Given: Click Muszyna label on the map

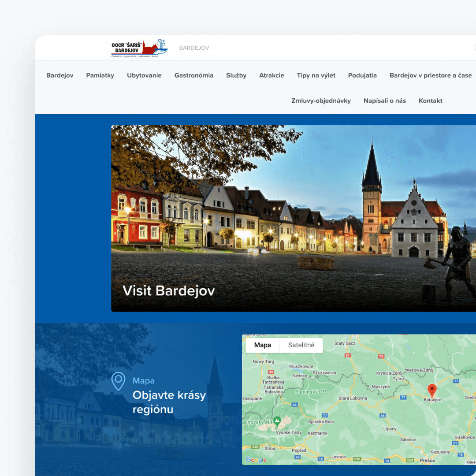Looking at the screenshot, I should (x=381, y=387).
